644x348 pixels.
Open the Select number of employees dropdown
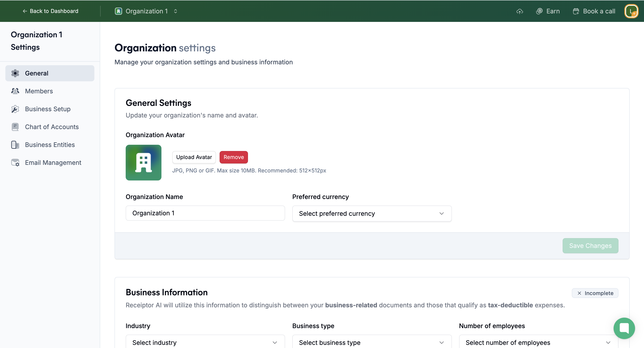point(538,342)
